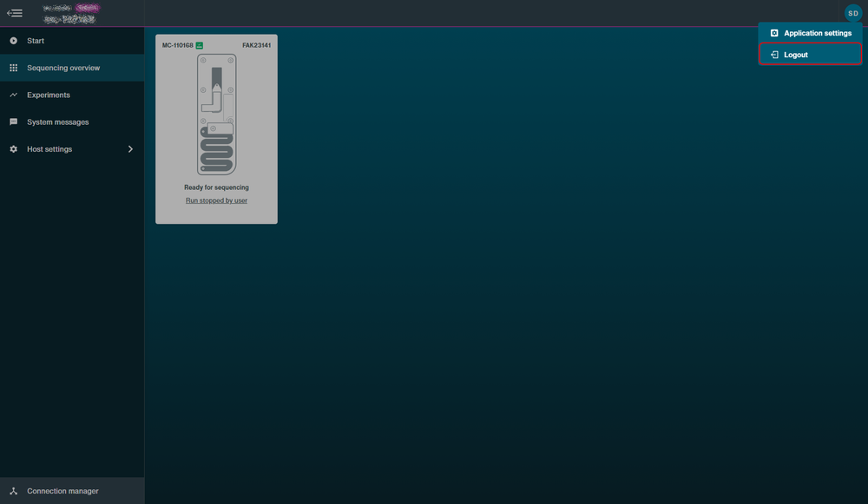The height and width of the screenshot is (504, 868).
Task: Click the 'Ready for sequencing' status text
Action: pyautogui.click(x=216, y=187)
